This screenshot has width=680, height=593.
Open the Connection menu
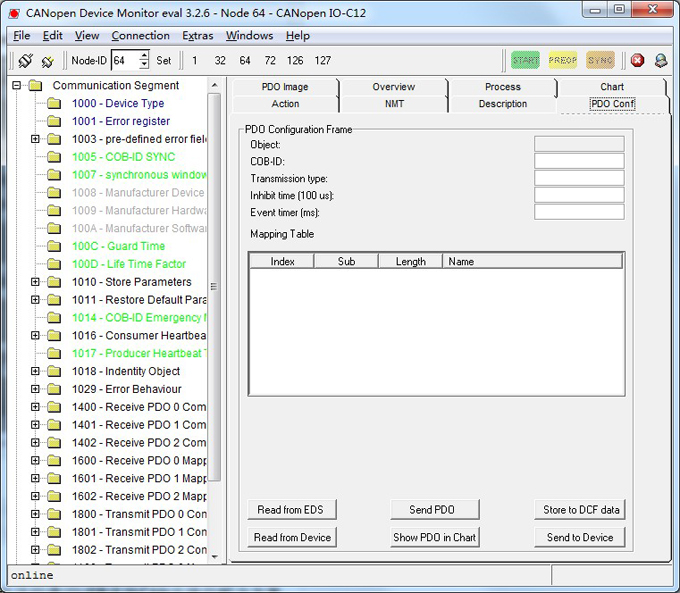pyautogui.click(x=141, y=36)
